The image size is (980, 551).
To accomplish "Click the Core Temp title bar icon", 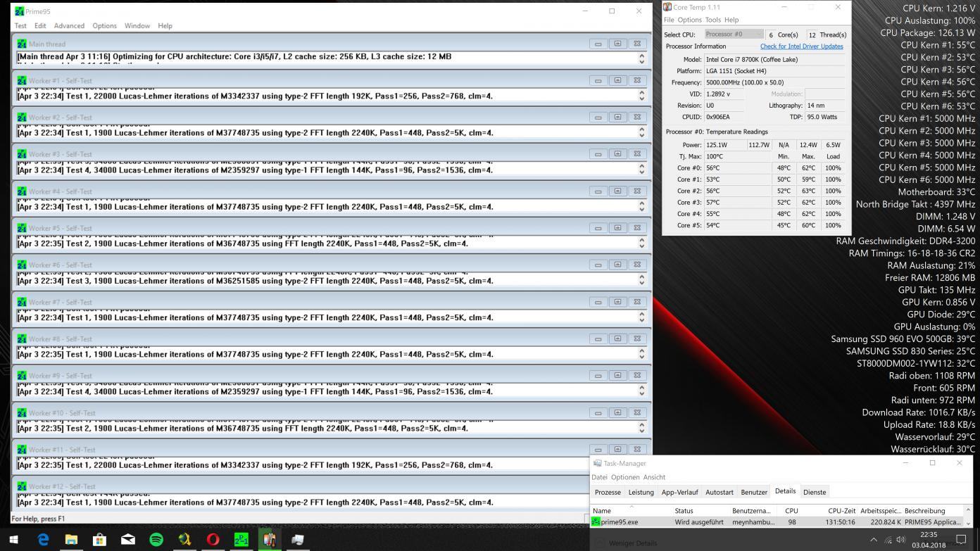I will (x=667, y=7).
